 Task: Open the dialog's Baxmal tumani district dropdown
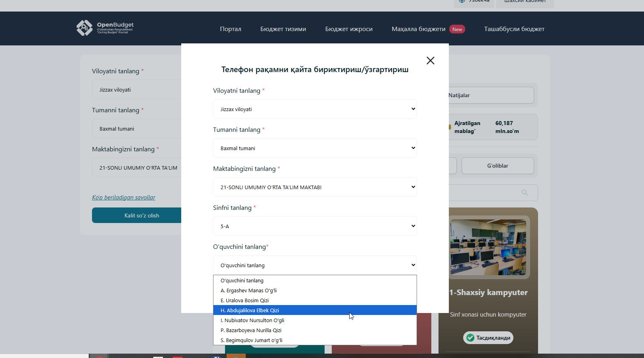315,148
